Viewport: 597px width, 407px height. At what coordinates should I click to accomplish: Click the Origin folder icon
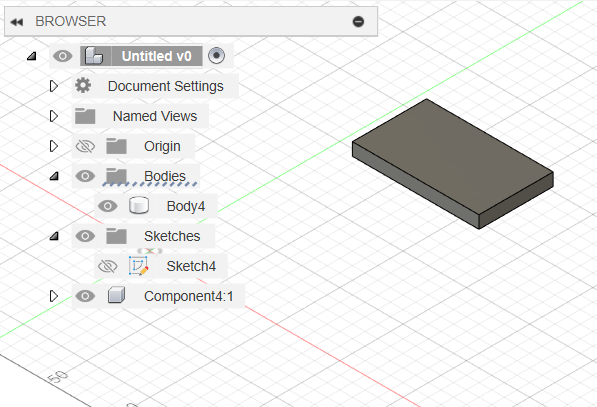coord(116,146)
